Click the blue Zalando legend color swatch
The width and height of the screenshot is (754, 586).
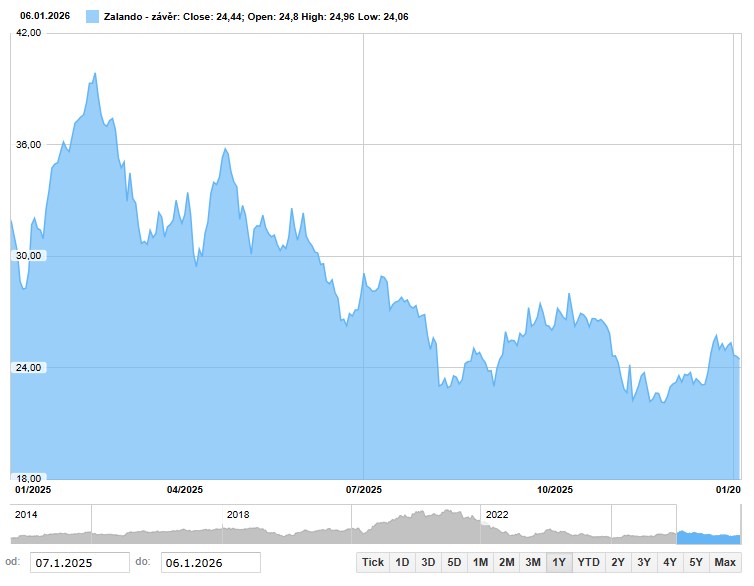click(92, 17)
